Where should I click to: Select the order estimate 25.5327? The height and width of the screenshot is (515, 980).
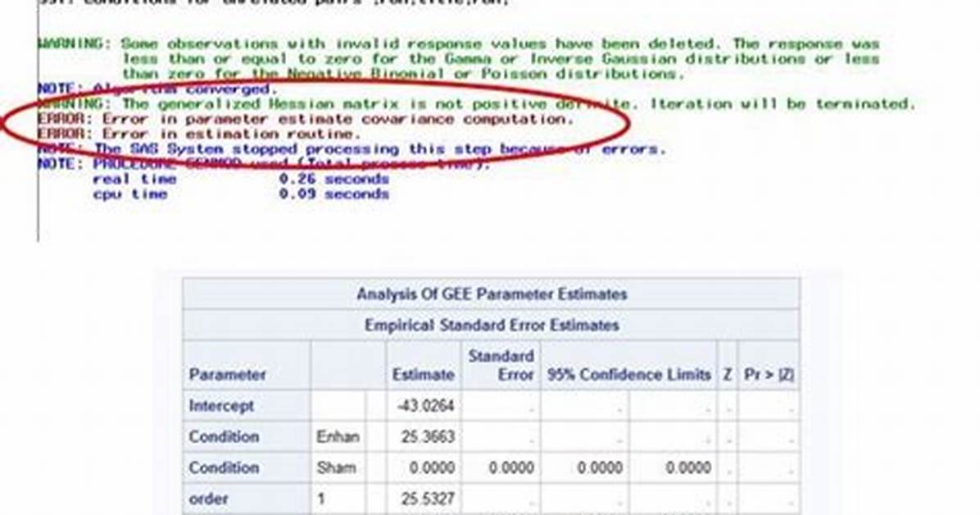point(428,499)
